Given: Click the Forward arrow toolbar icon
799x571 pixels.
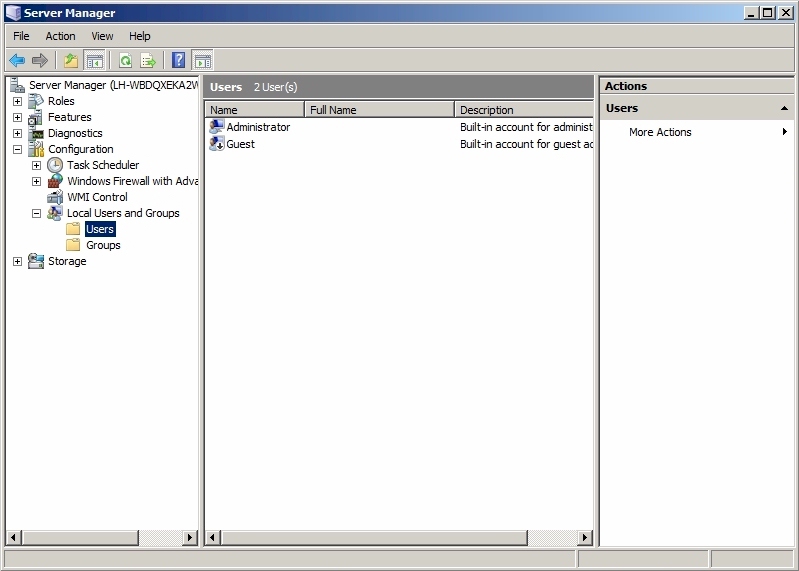Looking at the screenshot, I should tap(39, 61).
